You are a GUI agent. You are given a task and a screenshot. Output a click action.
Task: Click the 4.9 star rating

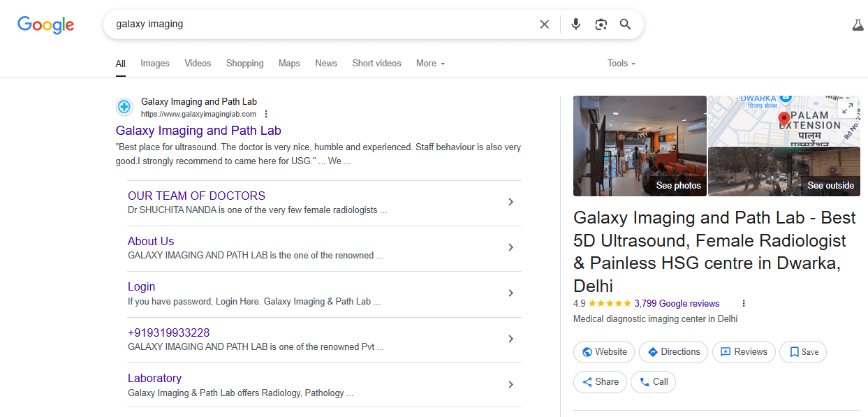pos(602,303)
